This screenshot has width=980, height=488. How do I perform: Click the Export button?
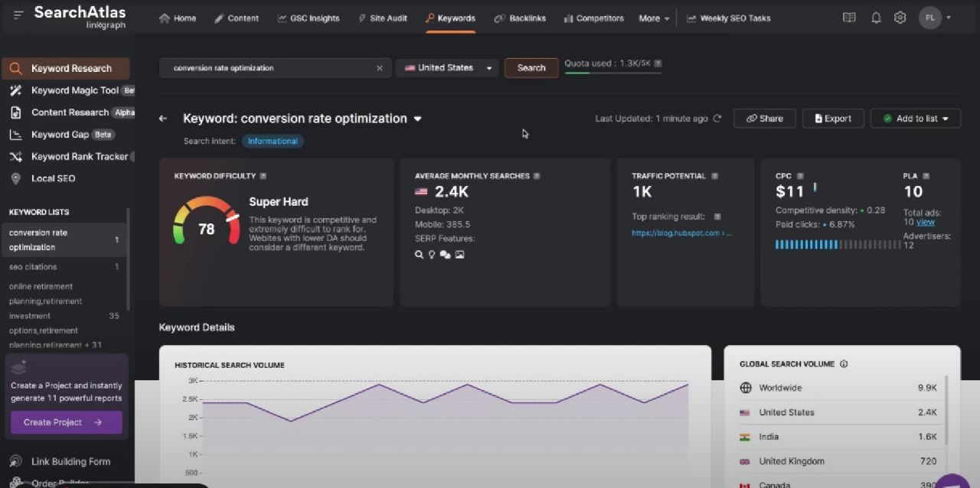(833, 119)
